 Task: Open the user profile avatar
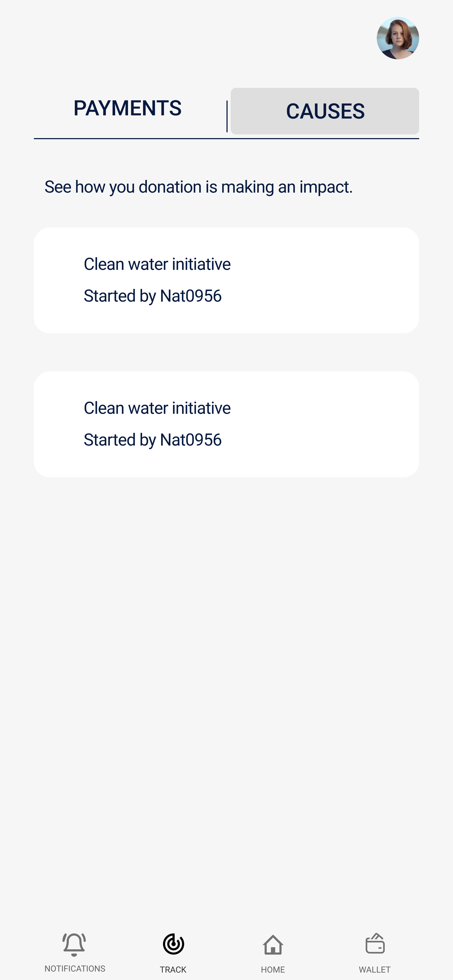[x=397, y=38]
